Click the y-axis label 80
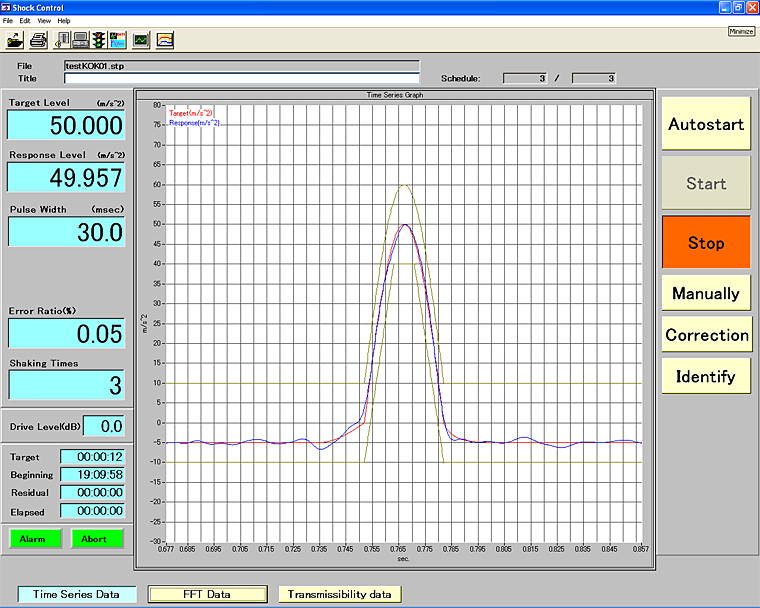Viewport: 760px width, 608px height. click(157, 105)
